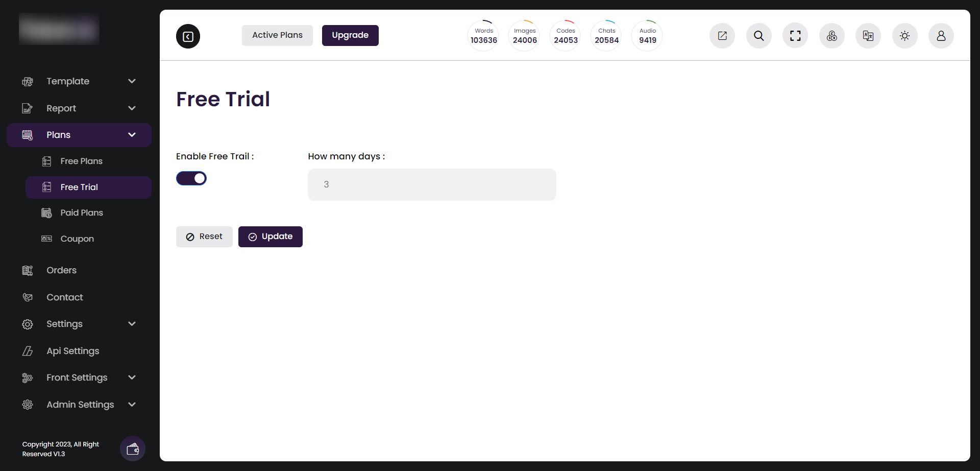
Task: Open the Chats usage counter
Action: click(x=606, y=35)
